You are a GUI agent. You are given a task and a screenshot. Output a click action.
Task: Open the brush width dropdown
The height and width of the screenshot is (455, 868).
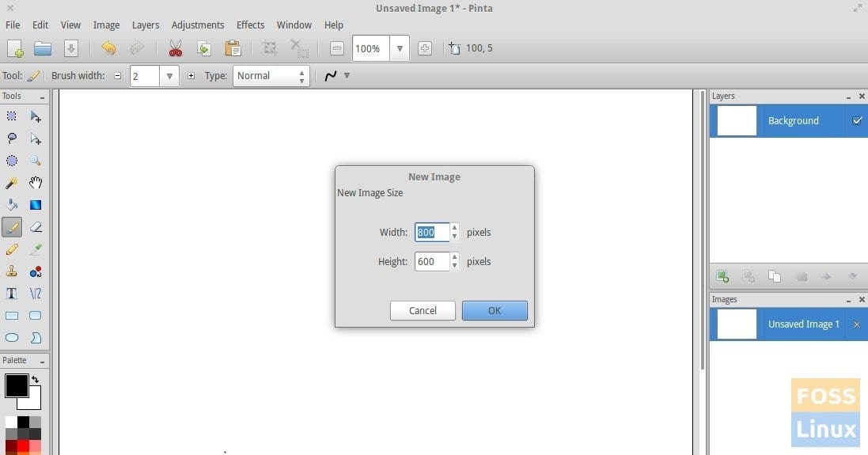click(169, 76)
